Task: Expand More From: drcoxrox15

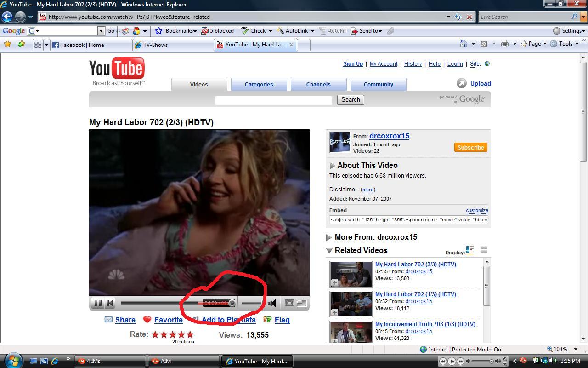Action: 329,237
